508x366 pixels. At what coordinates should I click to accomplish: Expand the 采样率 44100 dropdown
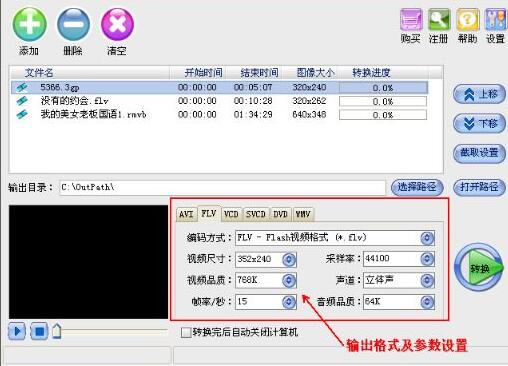427,259
